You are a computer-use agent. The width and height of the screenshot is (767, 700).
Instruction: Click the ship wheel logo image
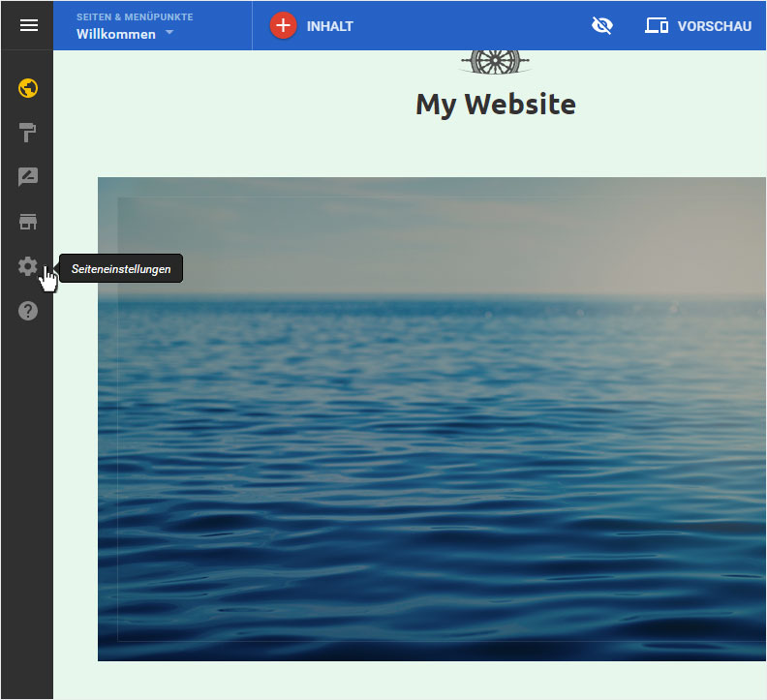coord(495,62)
